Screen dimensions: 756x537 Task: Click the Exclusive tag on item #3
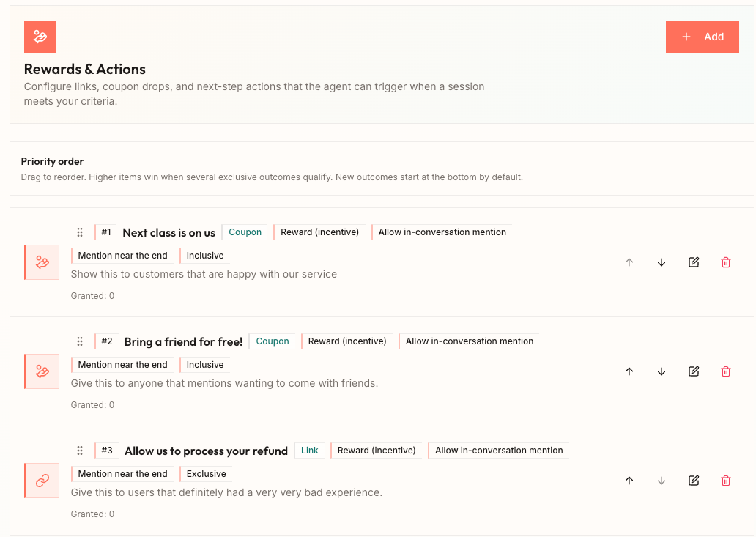(x=206, y=474)
